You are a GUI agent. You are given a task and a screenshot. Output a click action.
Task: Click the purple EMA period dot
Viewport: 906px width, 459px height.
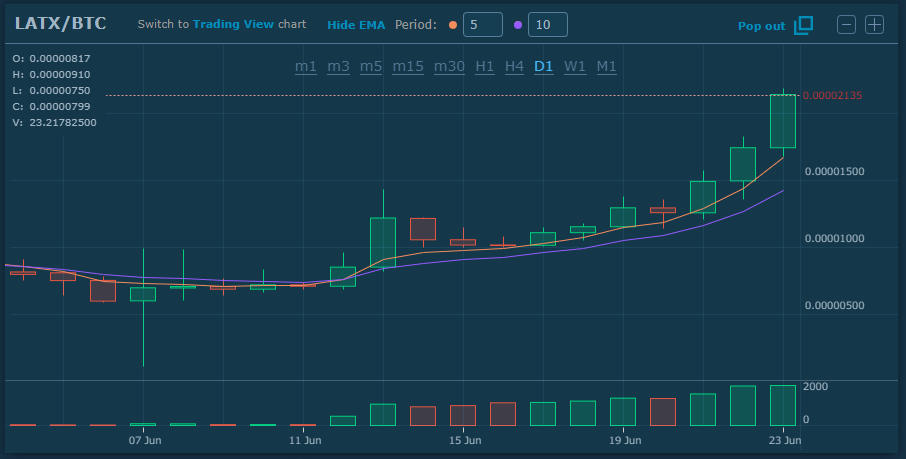coord(517,25)
